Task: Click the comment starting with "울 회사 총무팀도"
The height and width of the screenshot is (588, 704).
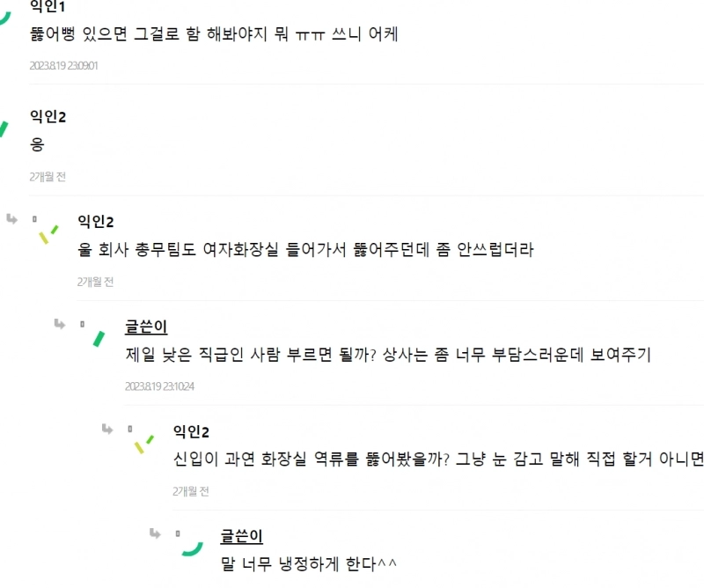Action: tap(305, 249)
